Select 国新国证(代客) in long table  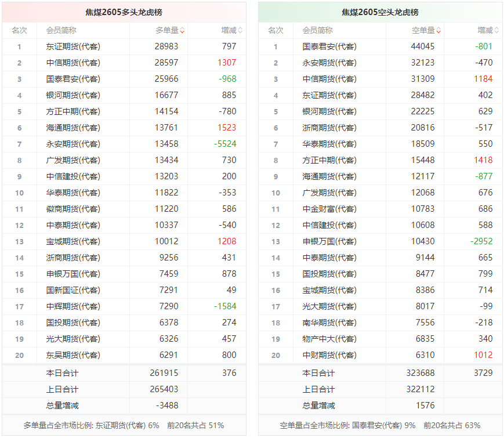tap(73, 291)
